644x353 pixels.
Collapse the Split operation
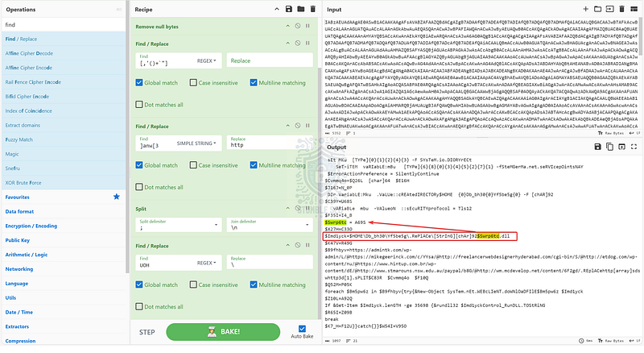point(287,208)
